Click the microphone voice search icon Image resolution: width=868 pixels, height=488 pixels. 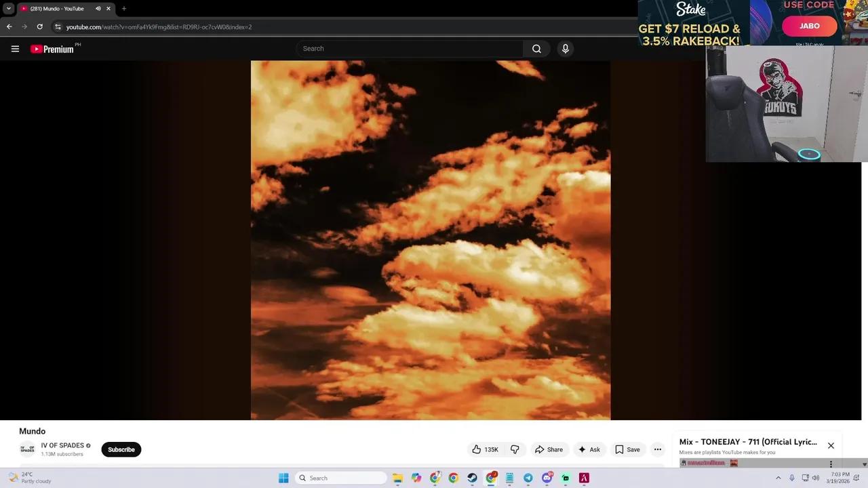(x=565, y=48)
